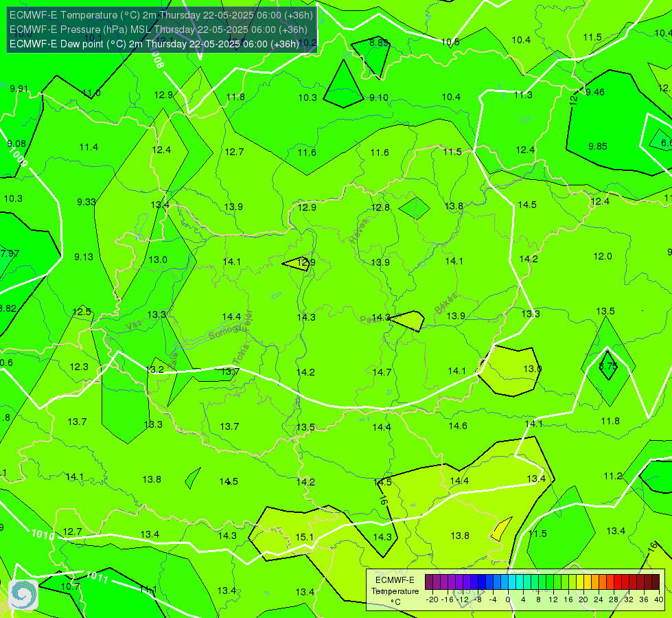
Task: Click the dark purple -20 swatch in the legend
Action: tap(429, 582)
